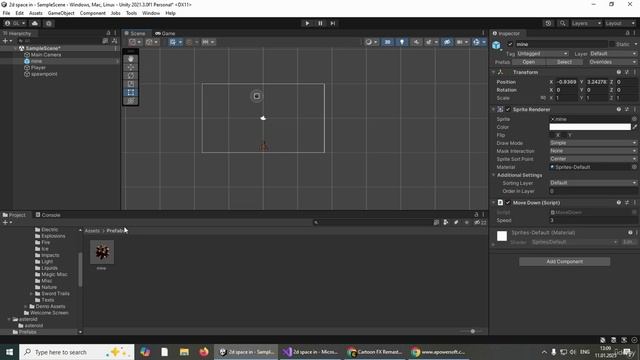Select the Rotate tool in scene overlay

(x=131, y=76)
